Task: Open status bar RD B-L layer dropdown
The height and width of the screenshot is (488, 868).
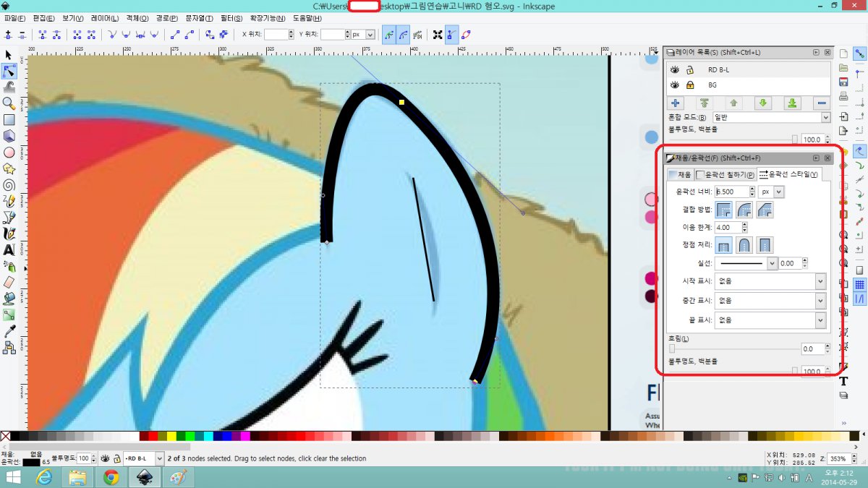Action: (143, 458)
